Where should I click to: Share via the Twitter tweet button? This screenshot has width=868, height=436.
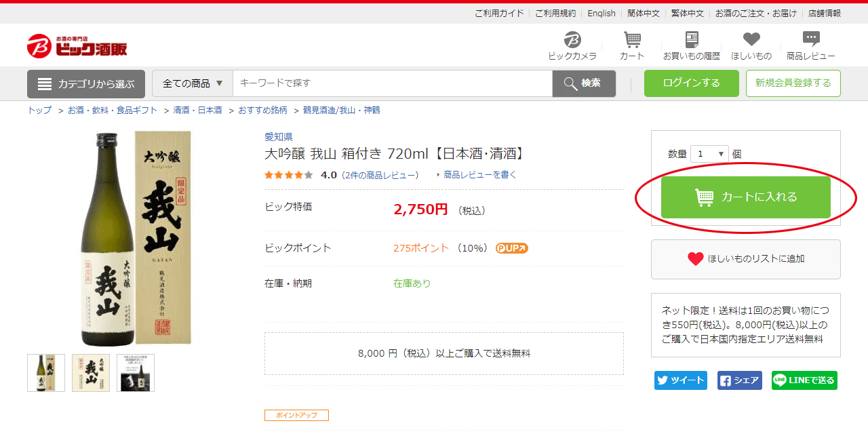[681, 380]
